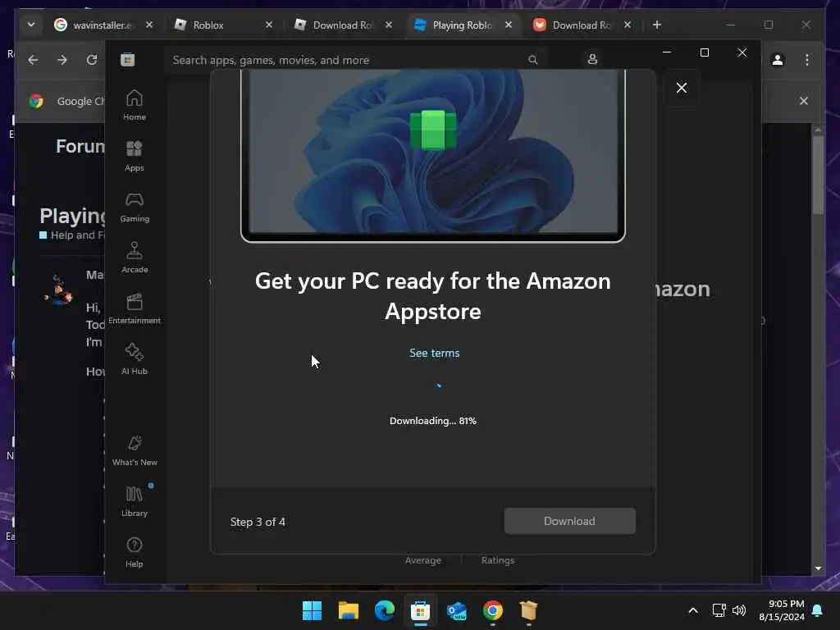Open the Store user account icon
Viewport: 840px width, 630px height.
click(592, 59)
